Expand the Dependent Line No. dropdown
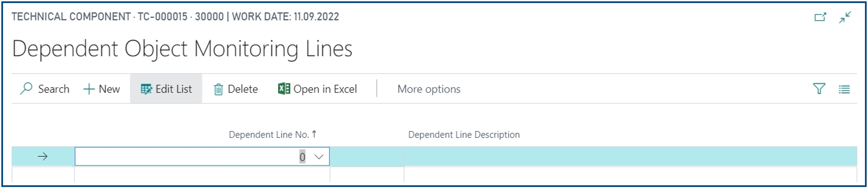The width and height of the screenshot is (868, 188). tap(319, 157)
